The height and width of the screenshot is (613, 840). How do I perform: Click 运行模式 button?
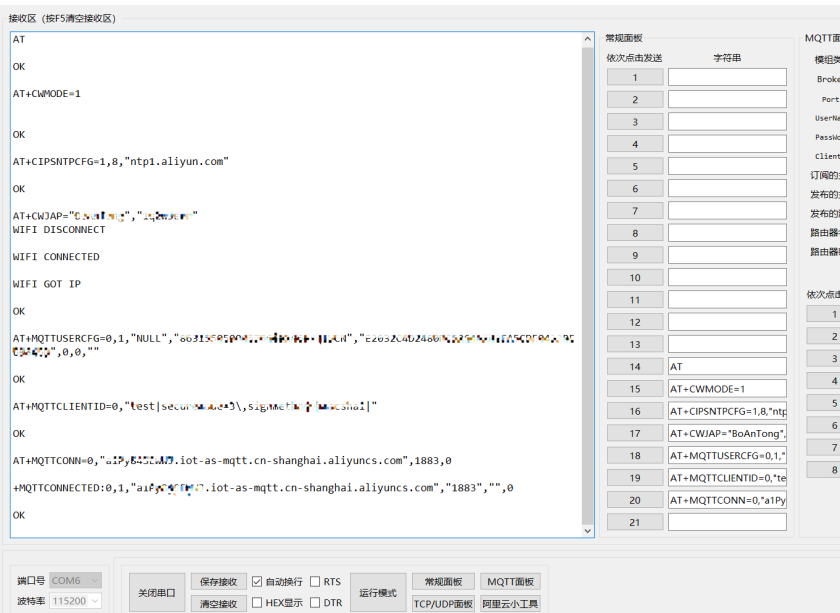click(x=378, y=593)
